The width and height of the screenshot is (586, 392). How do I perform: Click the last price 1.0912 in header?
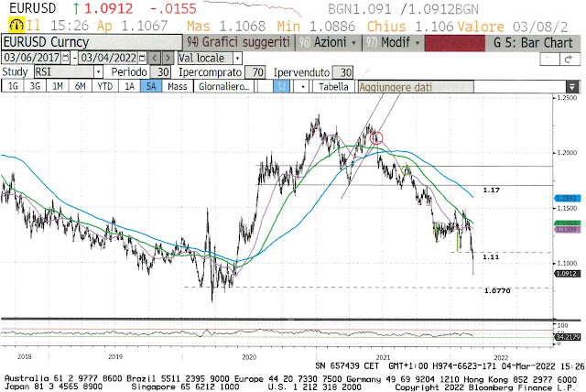coord(108,8)
